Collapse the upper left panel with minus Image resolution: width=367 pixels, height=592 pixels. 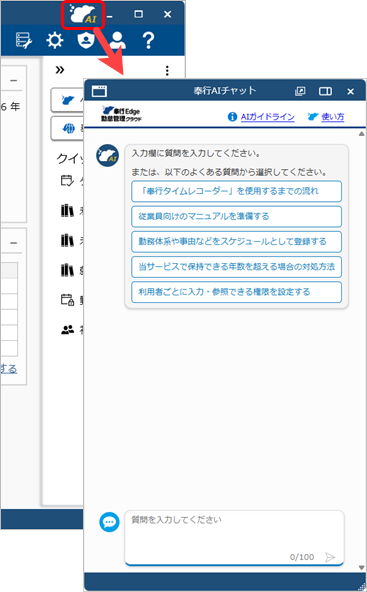pos(13,80)
